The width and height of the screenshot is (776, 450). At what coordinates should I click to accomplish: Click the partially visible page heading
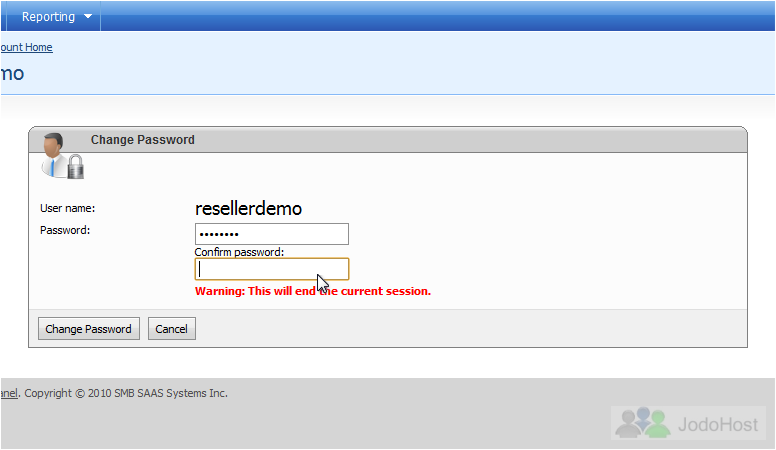pyautogui.click(x=12, y=74)
